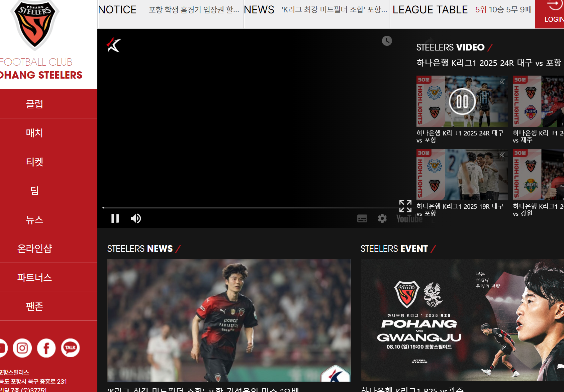This screenshot has height=392, width=564.
Task: Click the 24R 대구 vs 포항 video caption
Action: [x=460, y=136]
